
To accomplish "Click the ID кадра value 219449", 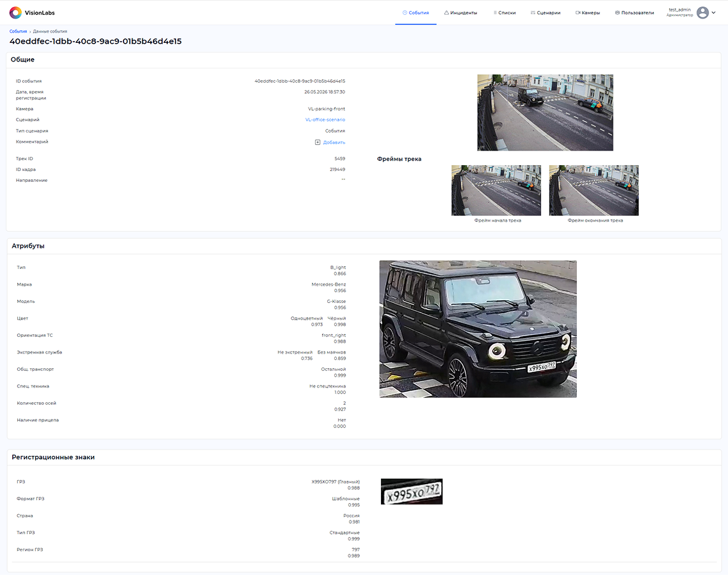I will click(x=337, y=170).
